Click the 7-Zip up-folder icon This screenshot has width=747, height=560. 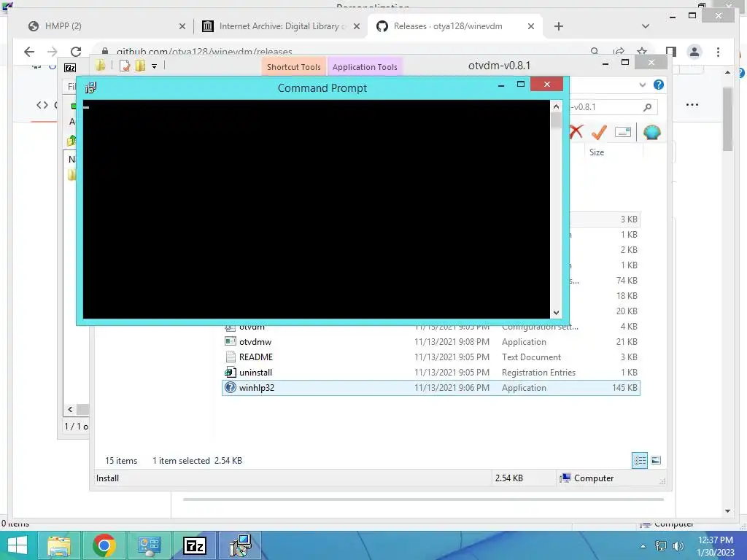point(71,141)
